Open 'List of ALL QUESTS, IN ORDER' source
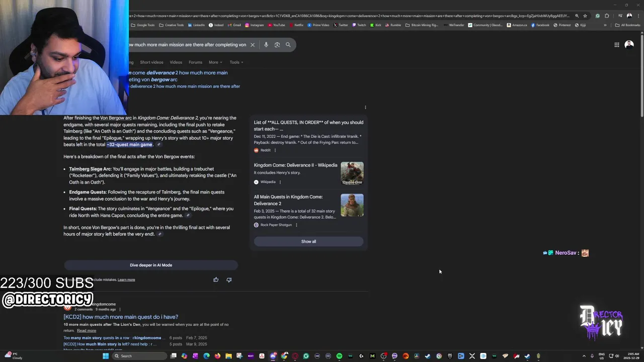Image resolution: width=644 pixels, height=362 pixels. point(308,126)
